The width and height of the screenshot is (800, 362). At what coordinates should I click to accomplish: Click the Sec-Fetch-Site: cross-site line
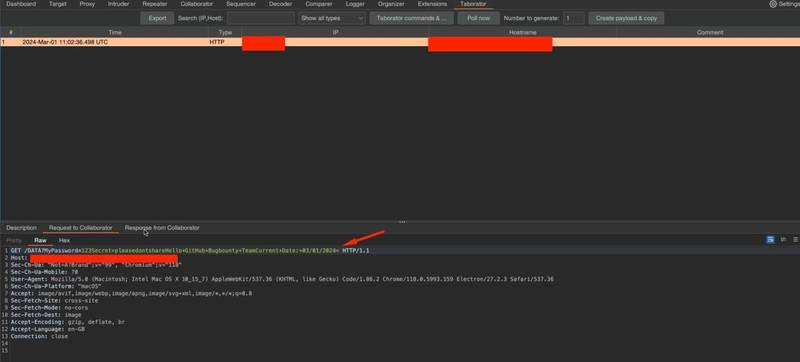54,301
